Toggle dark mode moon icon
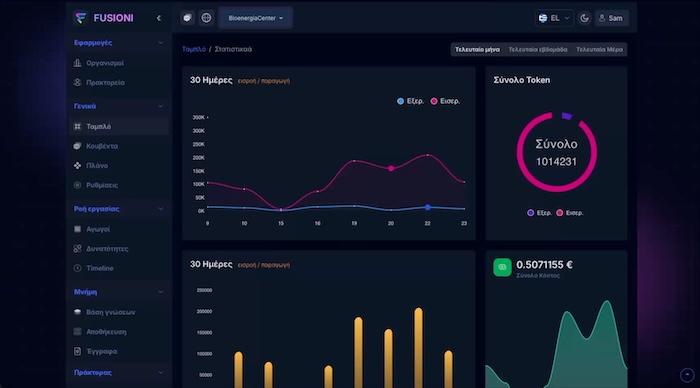Image resolution: width=700 pixels, height=388 pixels. pyautogui.click(x=584, y=18)
